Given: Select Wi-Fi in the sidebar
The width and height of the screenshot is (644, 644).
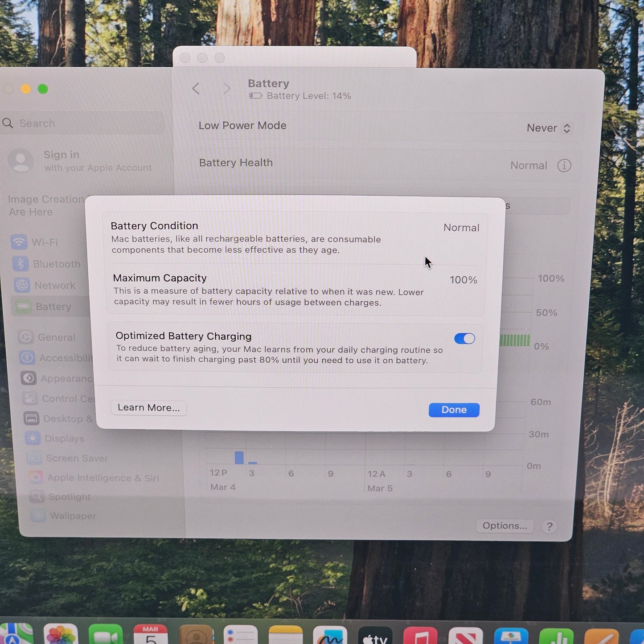Looking at the screenshot, I should (x=44, y=242).
